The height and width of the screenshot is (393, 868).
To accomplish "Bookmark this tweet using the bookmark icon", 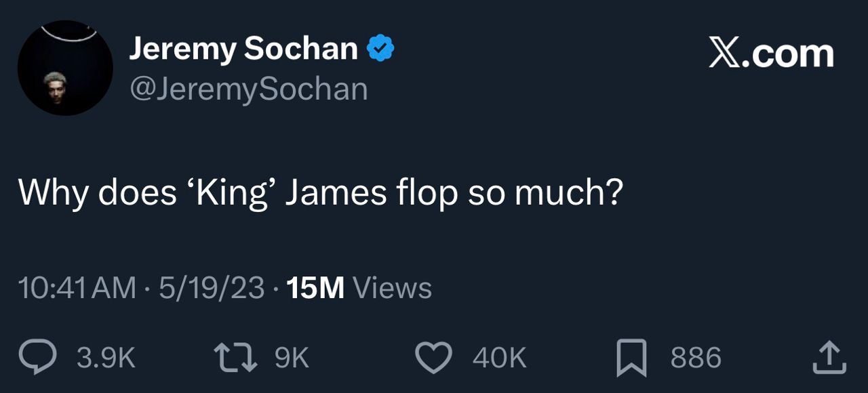I will [x=631, y=358].
